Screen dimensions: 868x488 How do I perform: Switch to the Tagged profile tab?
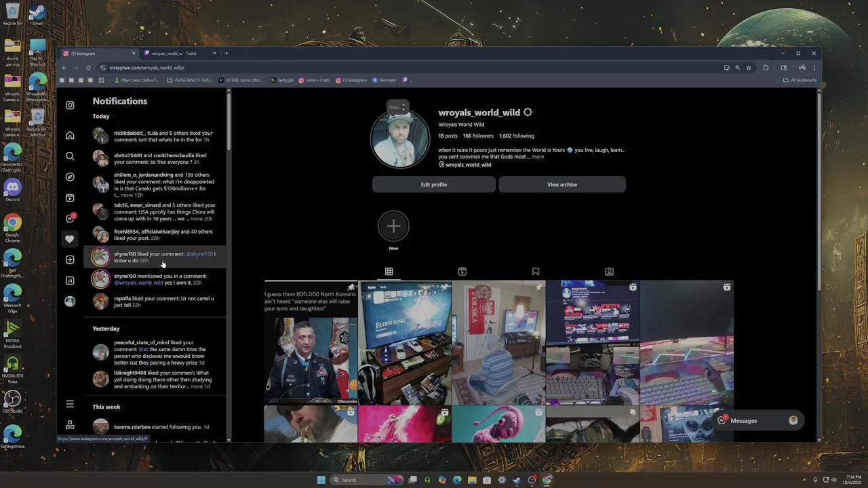(x=609, y=272)
